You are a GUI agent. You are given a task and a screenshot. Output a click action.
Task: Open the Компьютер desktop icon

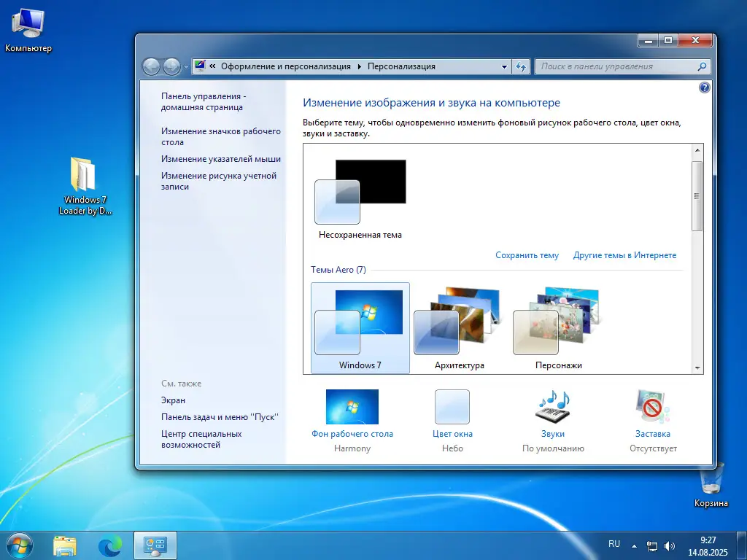coord(28,22)
